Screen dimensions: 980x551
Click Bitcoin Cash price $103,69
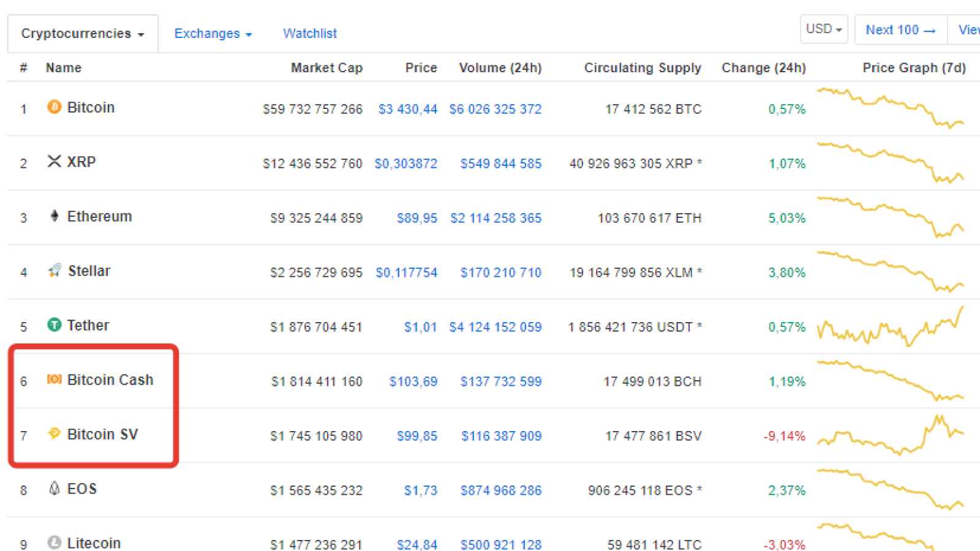413,382
